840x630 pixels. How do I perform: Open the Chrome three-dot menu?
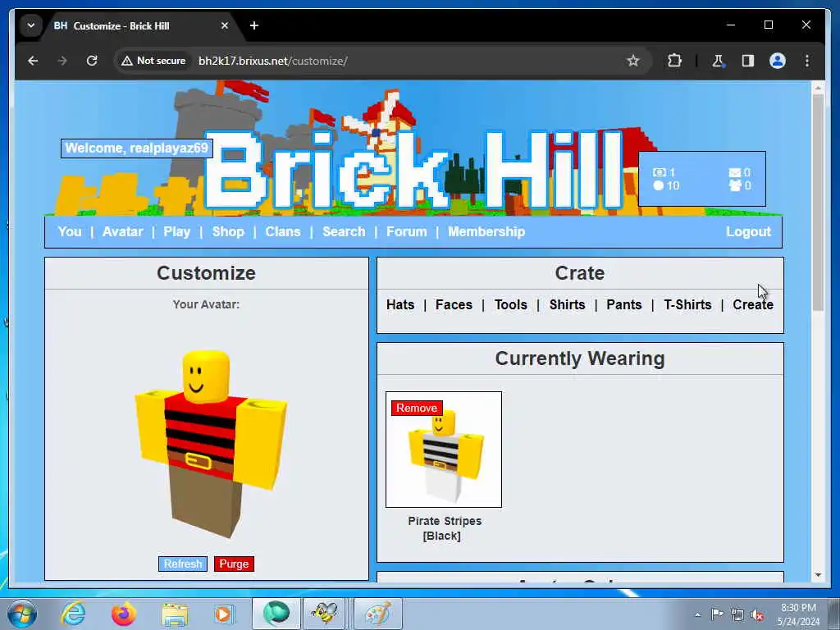[x=807, y=61]
